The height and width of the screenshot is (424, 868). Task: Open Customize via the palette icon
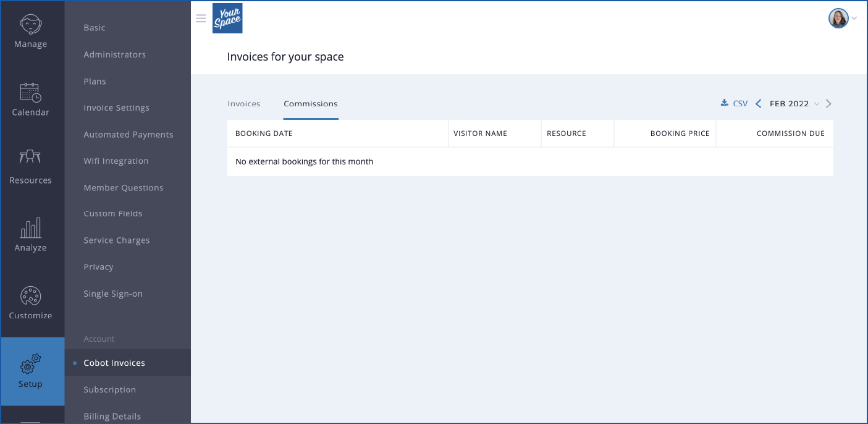click(x=30, y=297)
